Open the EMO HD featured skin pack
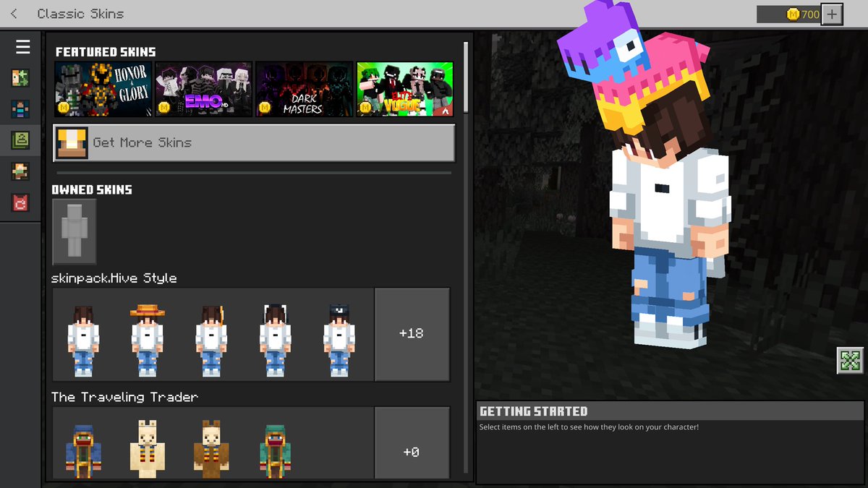Viewport: 868px width, 488px height. click(x=204, y=89)
